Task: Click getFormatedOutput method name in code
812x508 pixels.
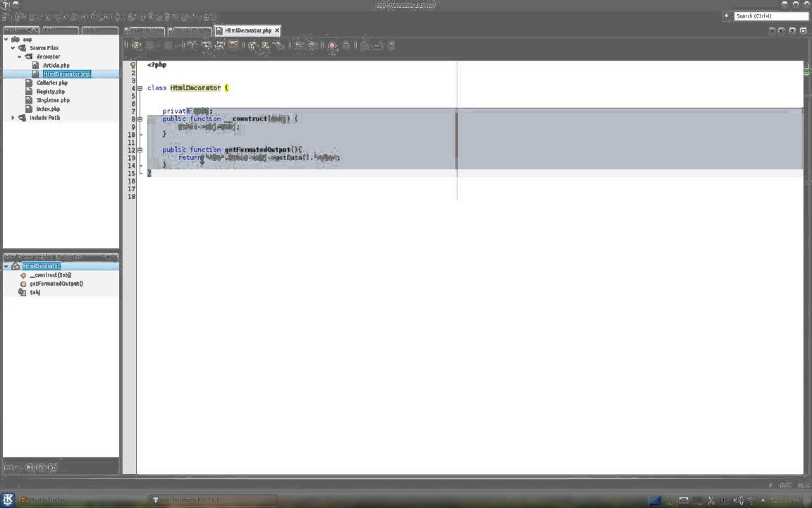Action: (257, 150)
